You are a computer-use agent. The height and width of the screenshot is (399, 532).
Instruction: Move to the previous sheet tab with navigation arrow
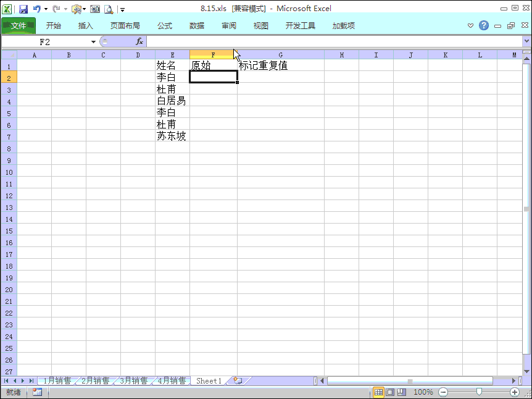click(x=15, y=380)
